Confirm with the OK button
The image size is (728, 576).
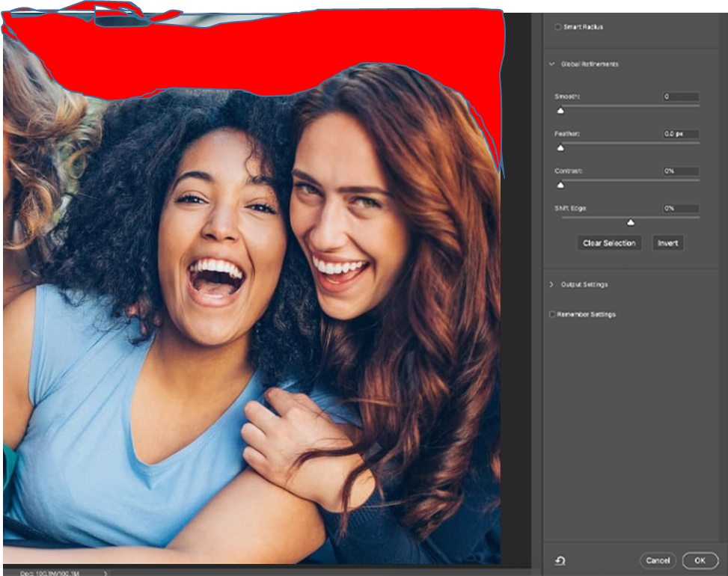coord(700,561)
